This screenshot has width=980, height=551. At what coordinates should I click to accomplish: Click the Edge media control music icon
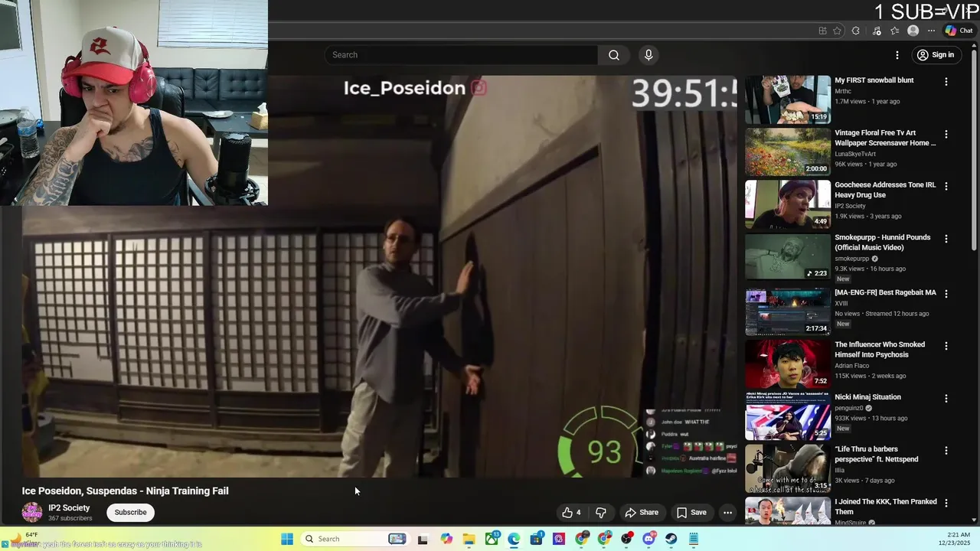877,31
